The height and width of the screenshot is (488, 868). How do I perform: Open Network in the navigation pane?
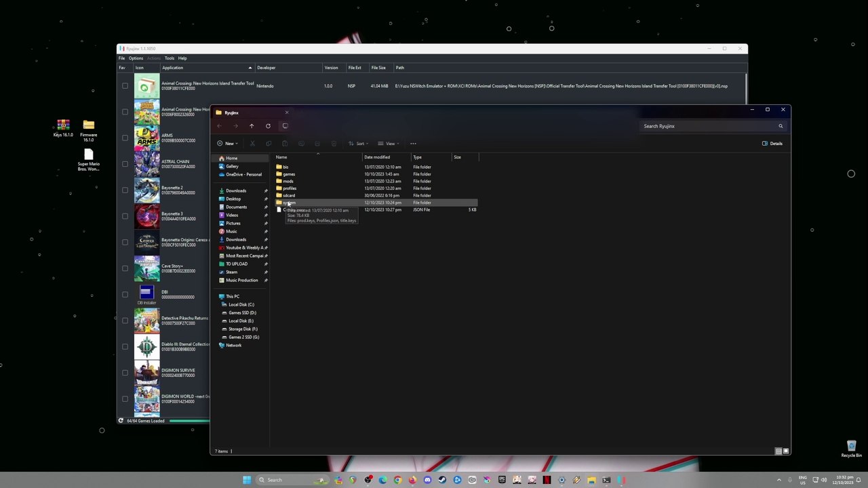233,345
